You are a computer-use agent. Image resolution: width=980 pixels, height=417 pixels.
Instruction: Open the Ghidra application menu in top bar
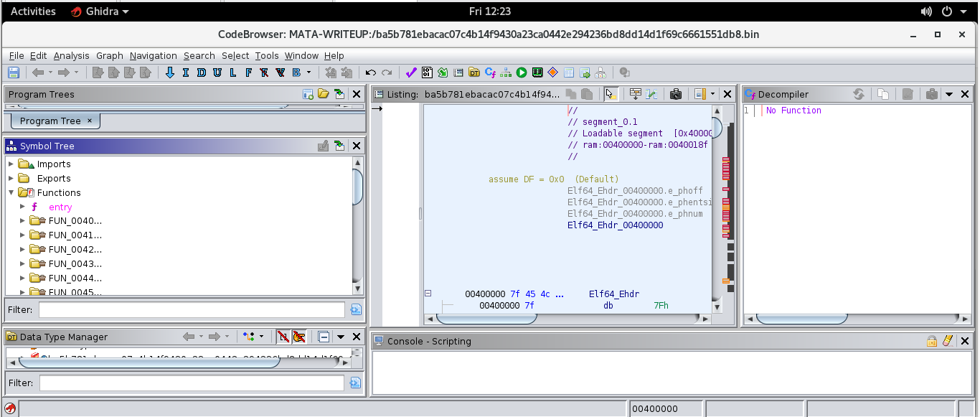[x=100, y=11]
